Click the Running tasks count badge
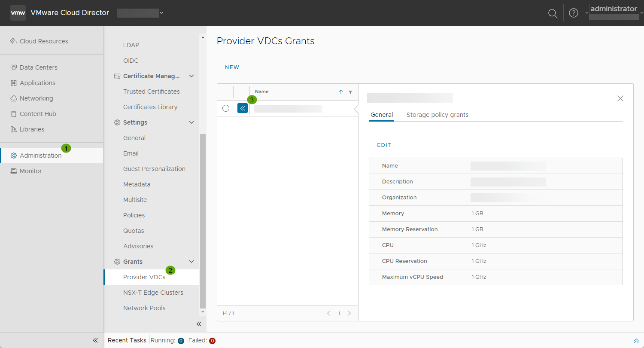Viewport: 644px width, 348px height. point(181,341)
